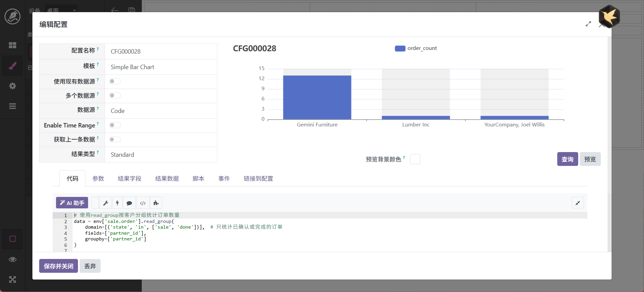This screenshot has height=292, width=644.
Task: Turn on Enable Time Range switch
Action: pos(115,125)
